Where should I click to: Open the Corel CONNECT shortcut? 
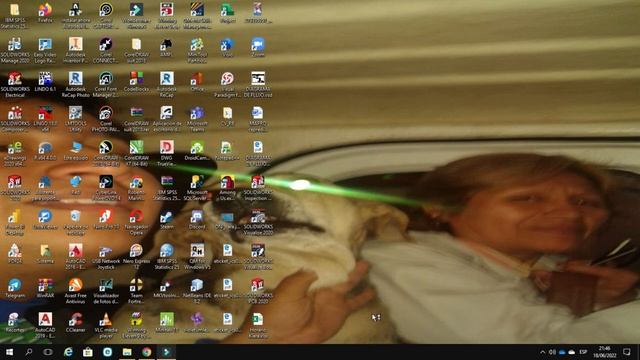(x=106, y=50)
